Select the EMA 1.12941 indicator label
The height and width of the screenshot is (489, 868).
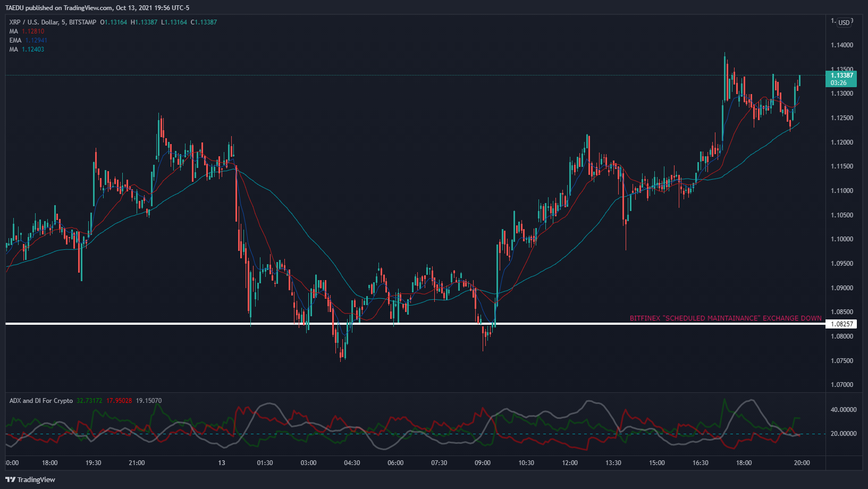28,40
